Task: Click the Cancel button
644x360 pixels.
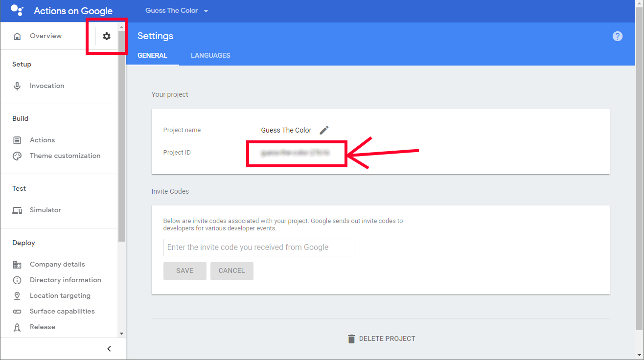Action: click(x=232, y=271)
